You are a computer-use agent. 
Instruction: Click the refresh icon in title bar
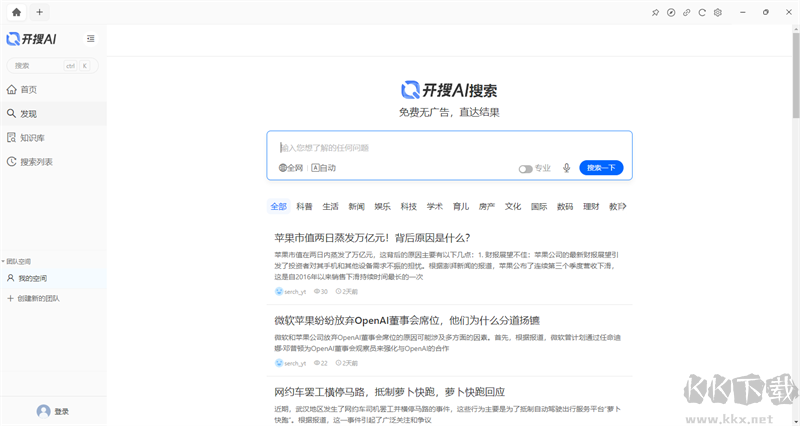tap(703, 12)
